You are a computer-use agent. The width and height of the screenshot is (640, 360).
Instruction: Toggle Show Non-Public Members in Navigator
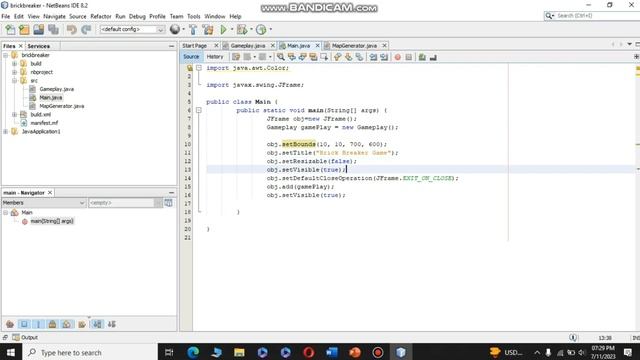[x=52, y=324]
